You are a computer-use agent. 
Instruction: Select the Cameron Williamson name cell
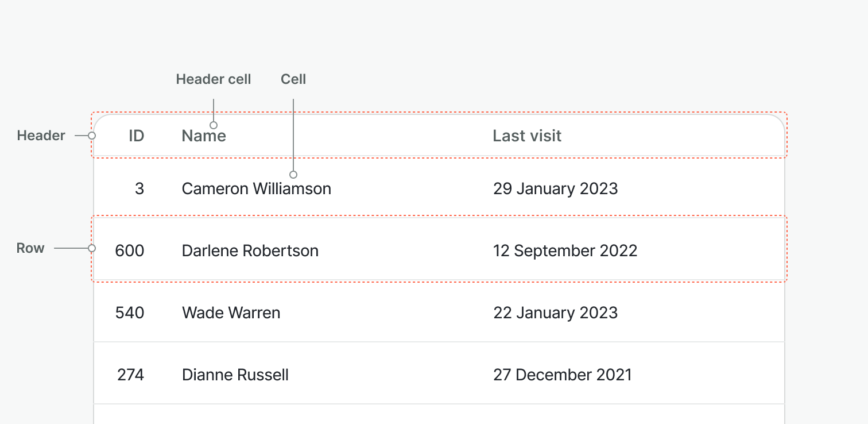click(256, 189)
